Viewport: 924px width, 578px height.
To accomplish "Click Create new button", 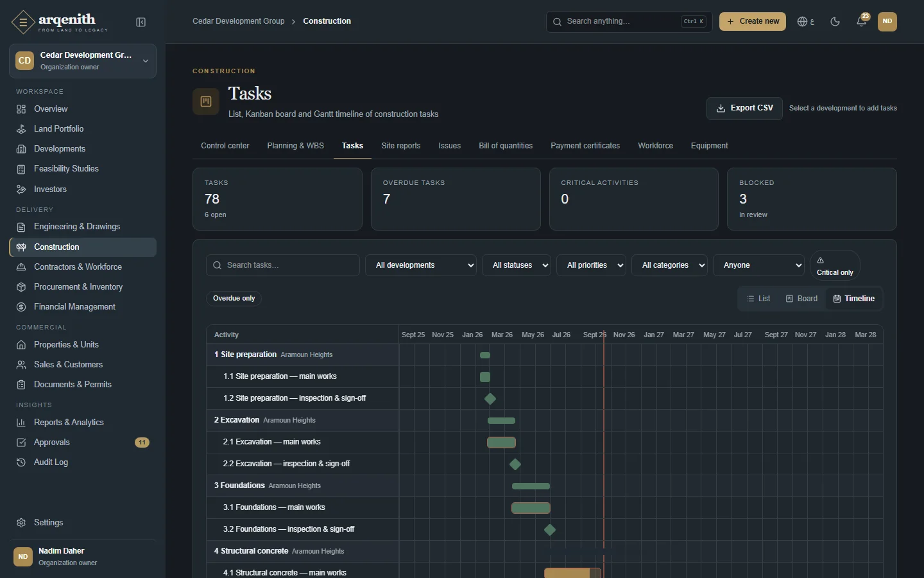I will coord(753,21).
